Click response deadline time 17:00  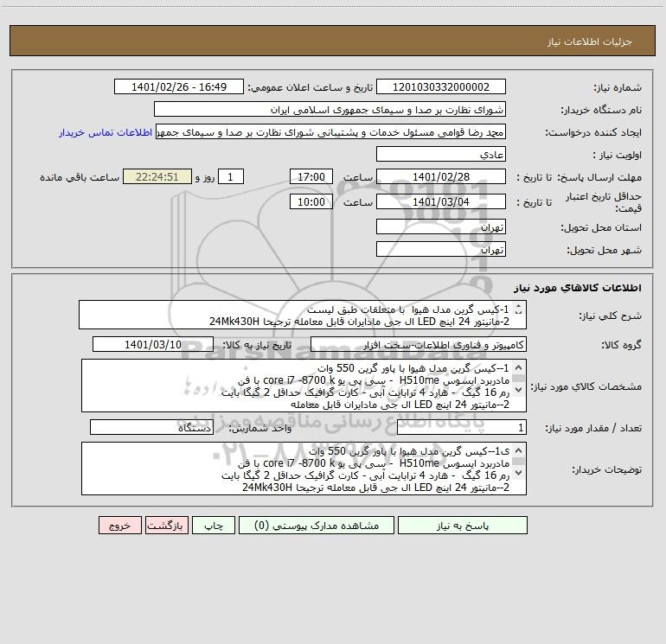tap(311, 176)
